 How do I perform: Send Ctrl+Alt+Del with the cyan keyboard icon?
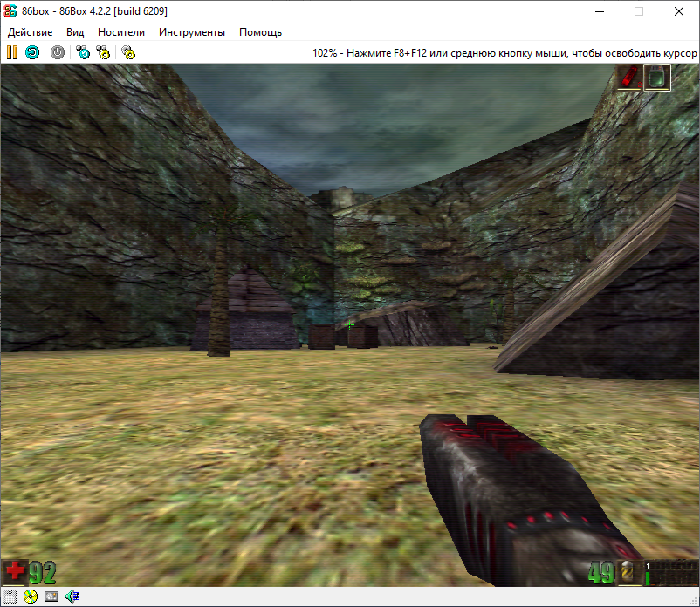coord(82,52)
